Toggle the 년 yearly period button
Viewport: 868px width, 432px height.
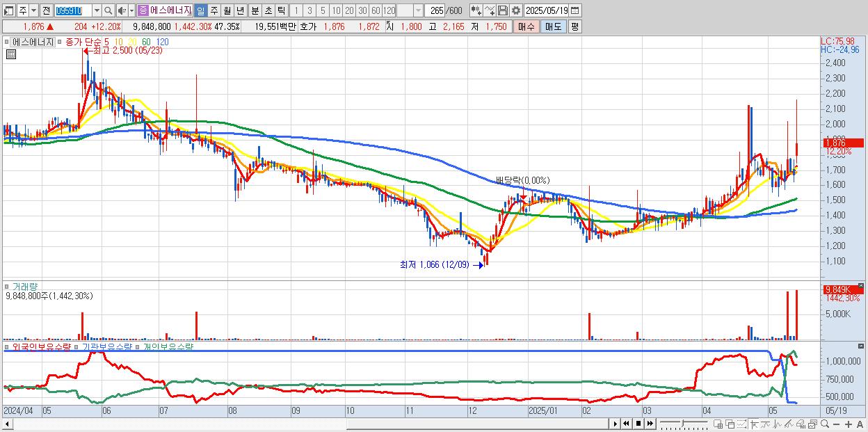(240, 11)
